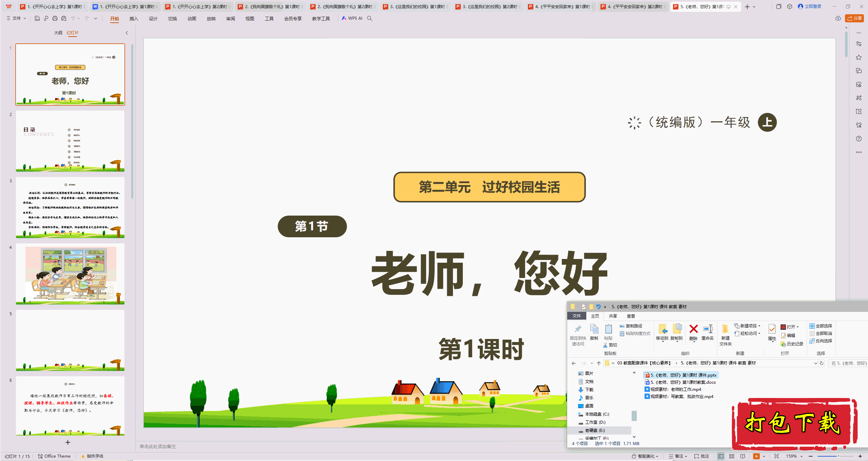Switch to Explorer 查看 tab
Viewport: 868px width, 461px height.
pos(631,316)
